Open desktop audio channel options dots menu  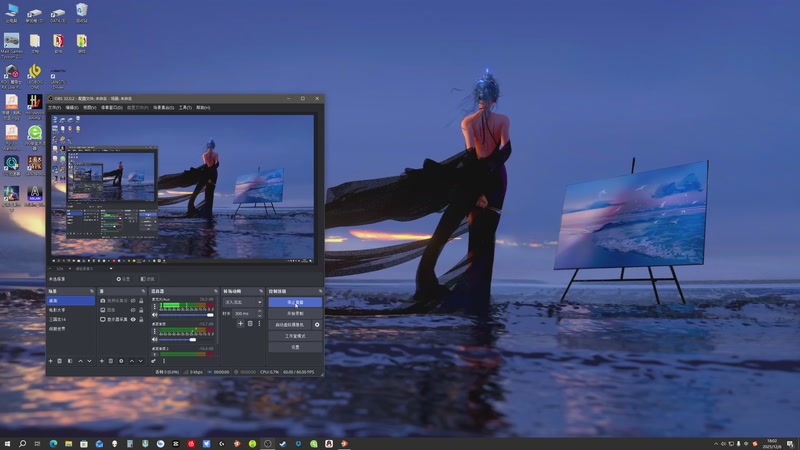click(155, 331)
